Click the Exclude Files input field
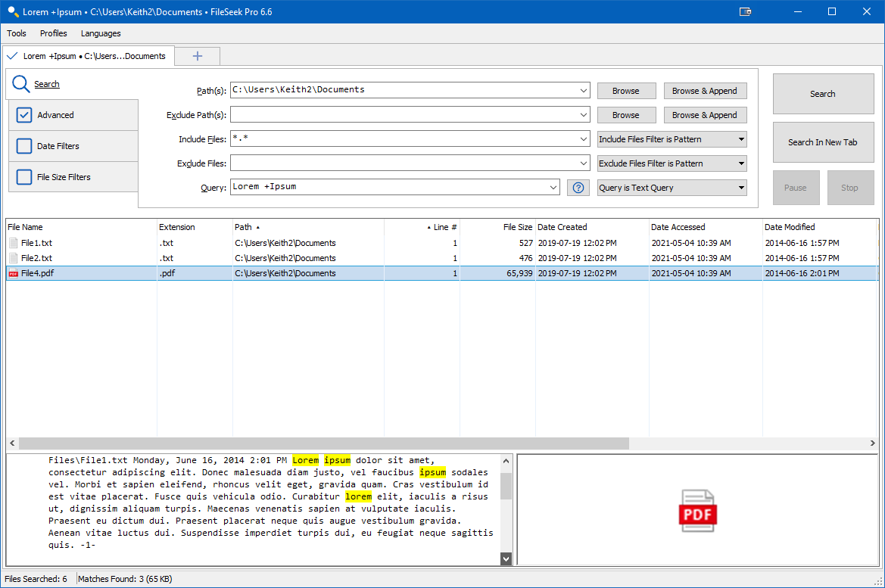Image resolution: width=885 pixels, height=588 pixels. click(x=404, y=163)
